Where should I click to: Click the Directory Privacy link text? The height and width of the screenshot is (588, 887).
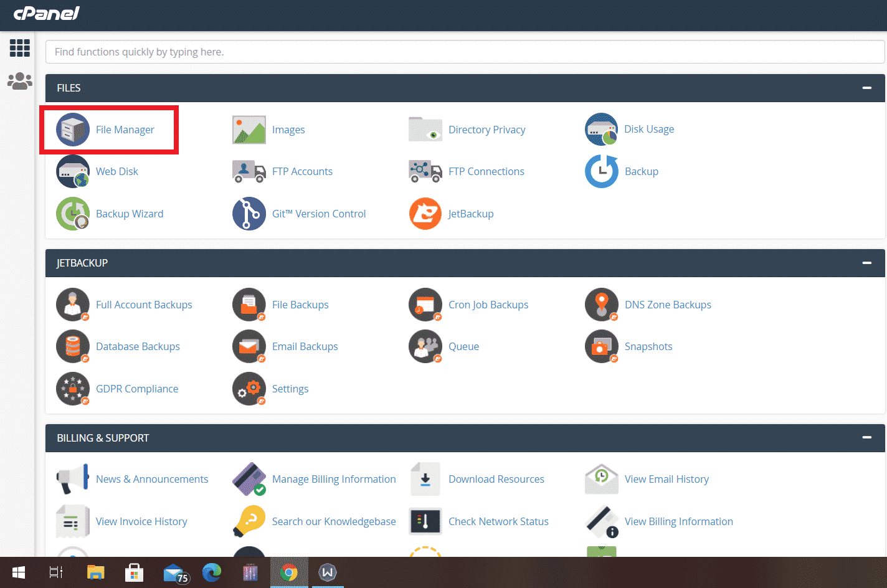(487, 130)
